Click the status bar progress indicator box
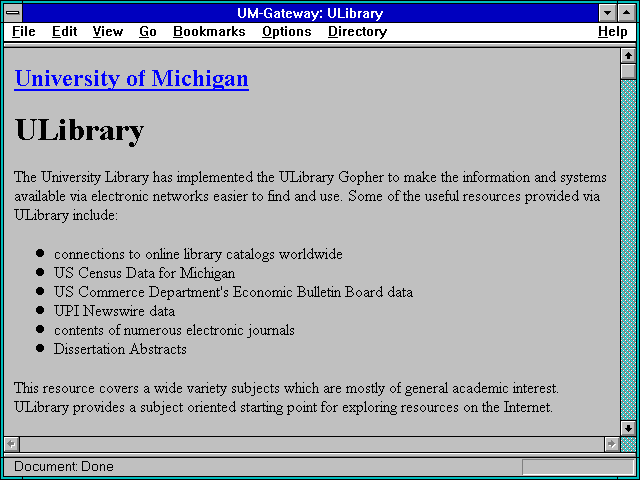The height and width of the screenshot is (480, 640). click(578, 467)
